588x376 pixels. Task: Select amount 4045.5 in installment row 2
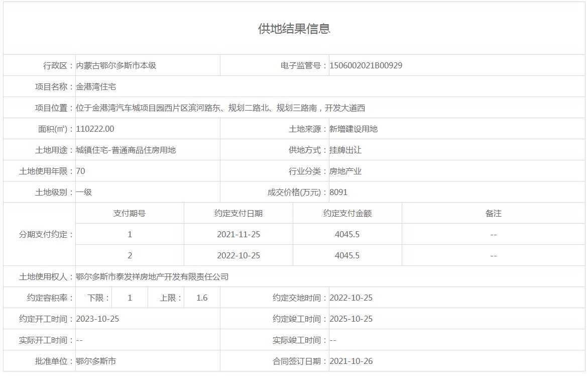point(347,255)
